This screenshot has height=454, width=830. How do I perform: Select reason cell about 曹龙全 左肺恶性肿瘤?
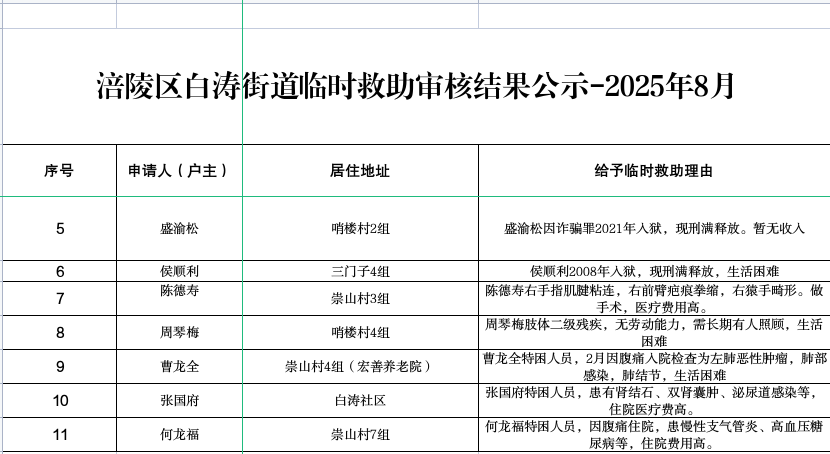(654, 367)
